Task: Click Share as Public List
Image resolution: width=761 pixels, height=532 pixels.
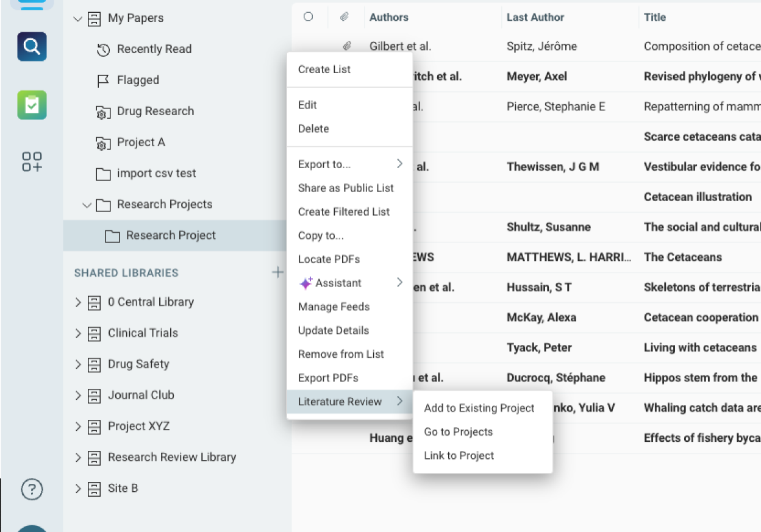Action: [x=346, y=188]
